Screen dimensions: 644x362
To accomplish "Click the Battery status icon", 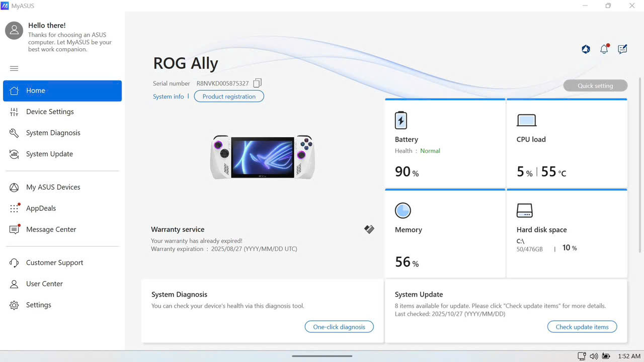I will click(x=400, y=120).
